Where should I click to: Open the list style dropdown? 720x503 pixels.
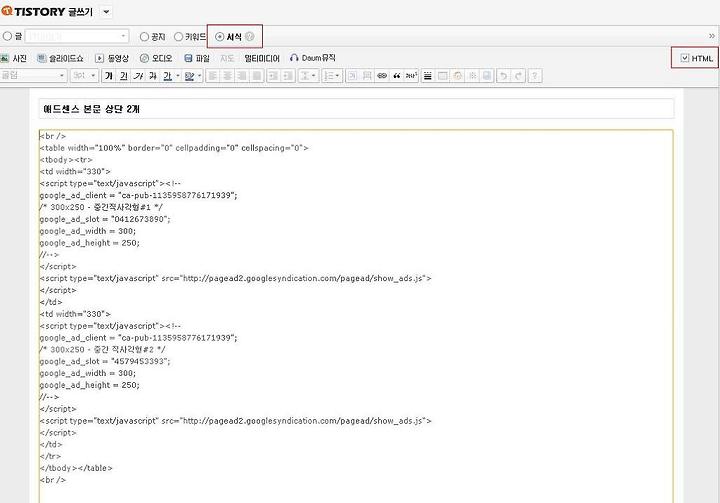pyautogui.click(x=332, y=76)
